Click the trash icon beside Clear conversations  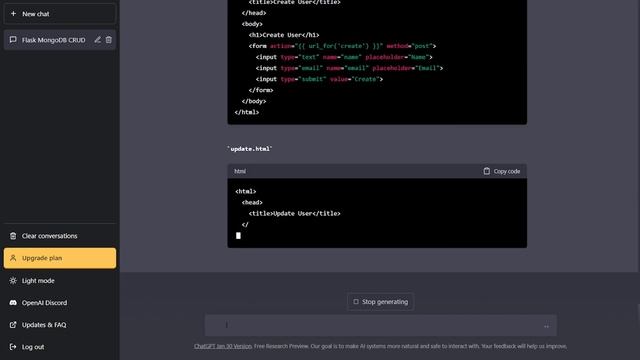pos(13,236)
